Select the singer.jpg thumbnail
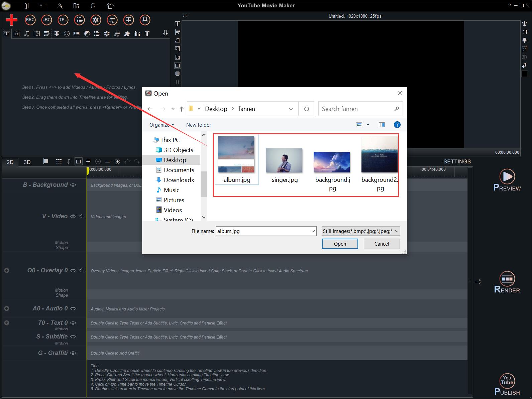 click(284, 161)
